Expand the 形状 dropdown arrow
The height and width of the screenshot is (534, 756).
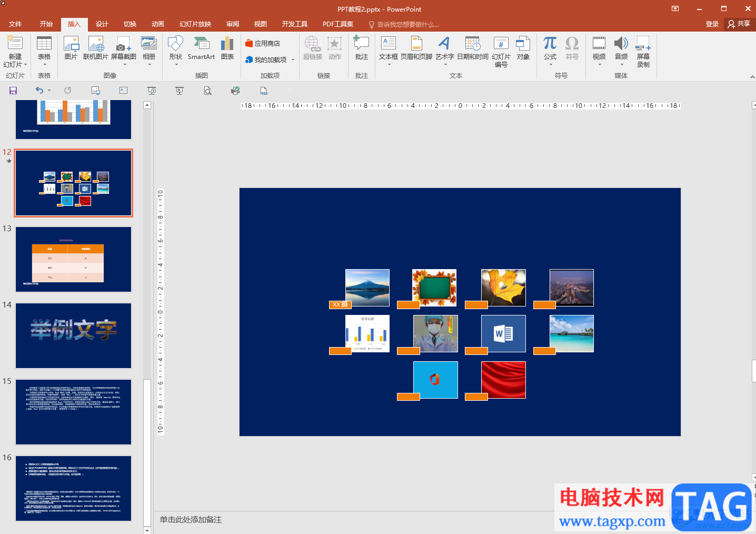coord(176,65)
